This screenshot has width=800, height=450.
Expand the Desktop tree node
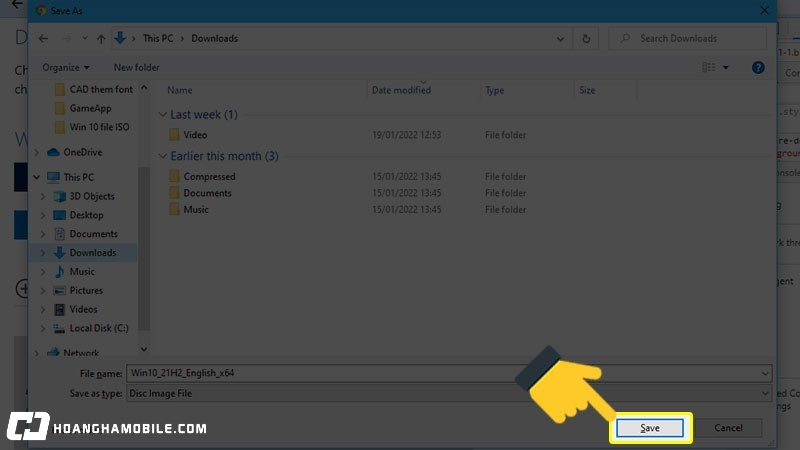pyautogui.click(x=43, y=215)
